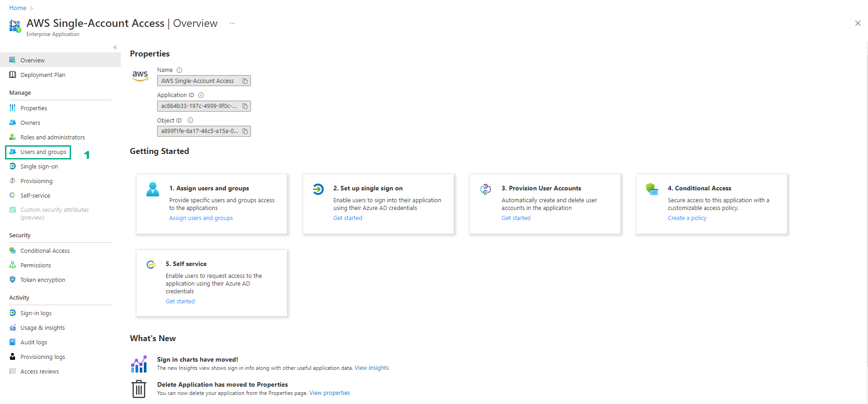Click the Object ID text field
Image resolution: width=868 pixels, height=404 pixels.
click(x=204, y=131)
